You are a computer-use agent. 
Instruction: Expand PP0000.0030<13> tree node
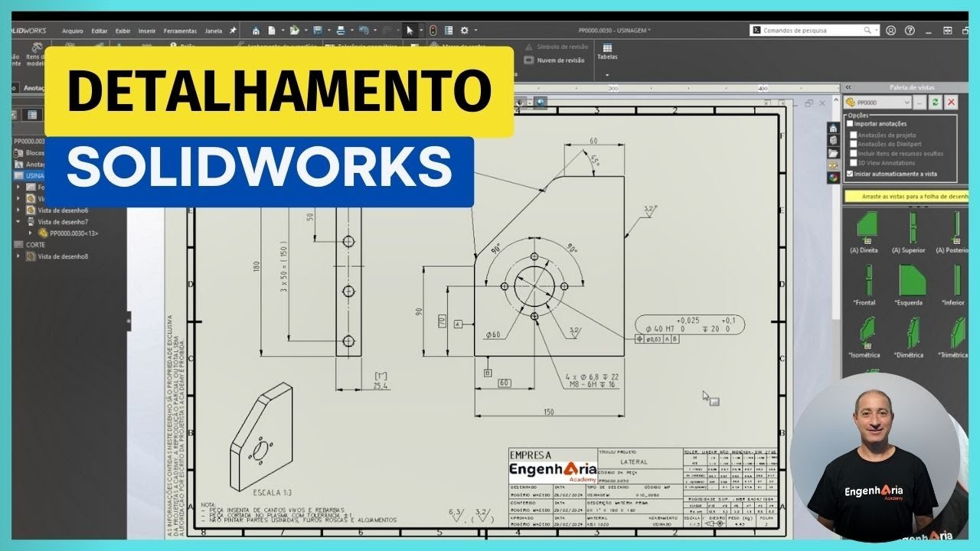(31, 233)
